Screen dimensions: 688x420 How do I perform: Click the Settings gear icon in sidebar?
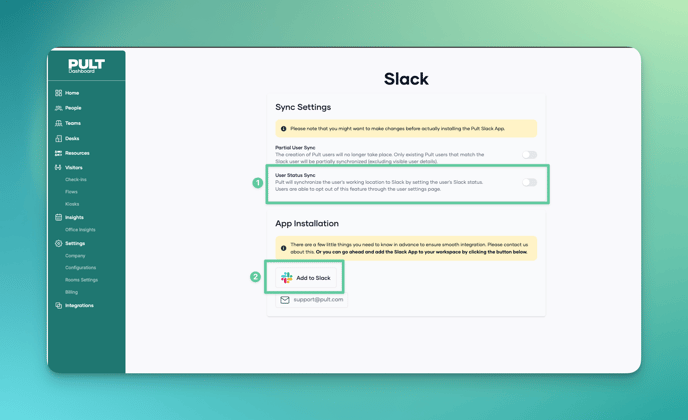58,243
